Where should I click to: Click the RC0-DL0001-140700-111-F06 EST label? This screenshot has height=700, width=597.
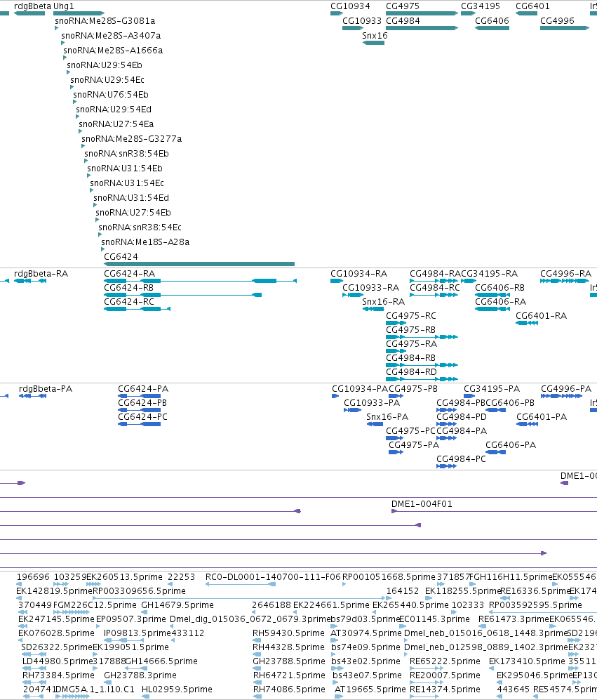coord(273,577)
